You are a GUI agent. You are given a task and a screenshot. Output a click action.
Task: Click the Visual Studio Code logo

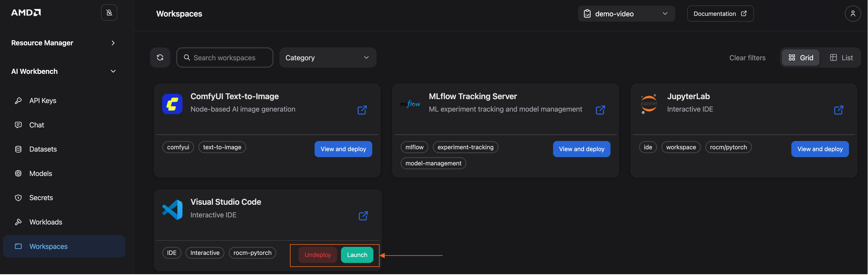[x=172, y=209]
